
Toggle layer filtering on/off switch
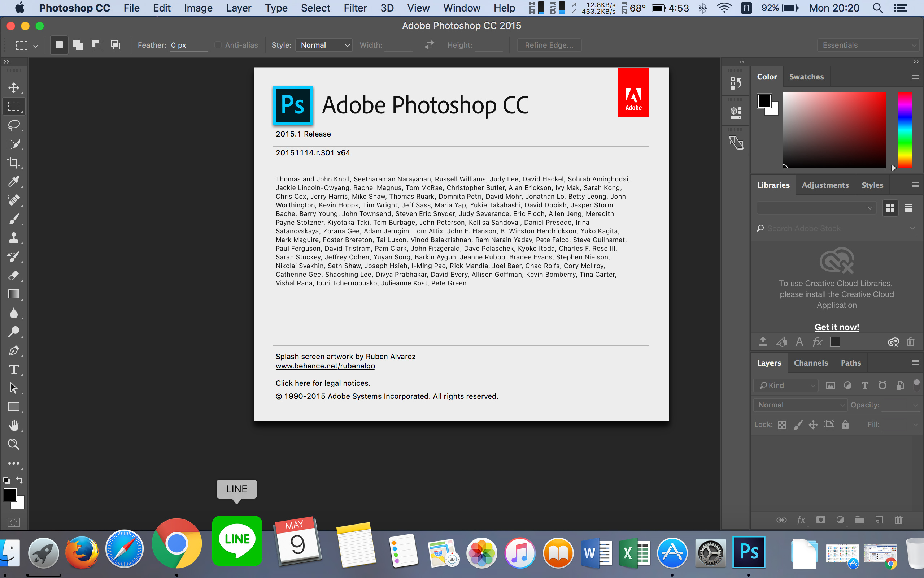click(916, 385)
